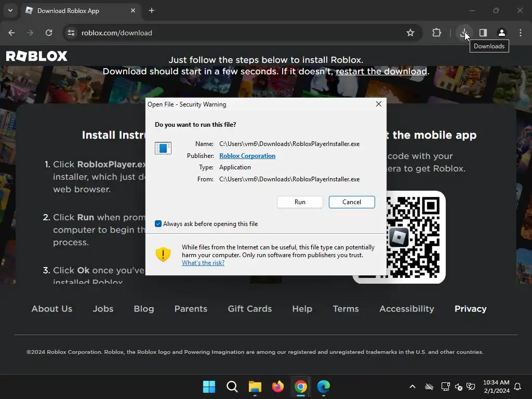This screenshot has width=532, height=399.
Task: Reload the Roblox download page
Action: [x=49, y=33]
